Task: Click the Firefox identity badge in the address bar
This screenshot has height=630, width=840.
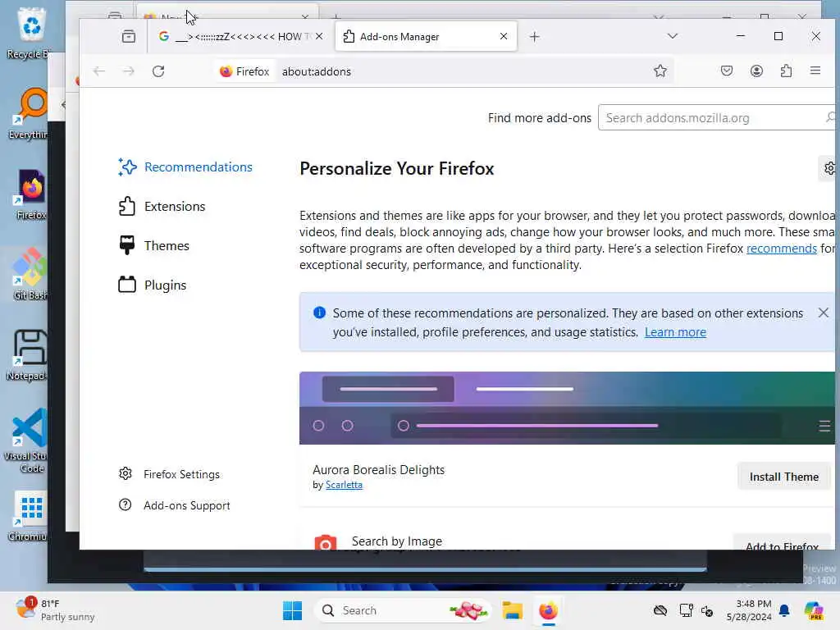Action: tap(244, 71)
